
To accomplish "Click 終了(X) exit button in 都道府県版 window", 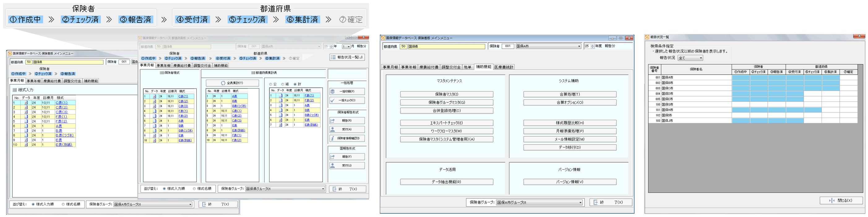I will (x=347, y=189).
